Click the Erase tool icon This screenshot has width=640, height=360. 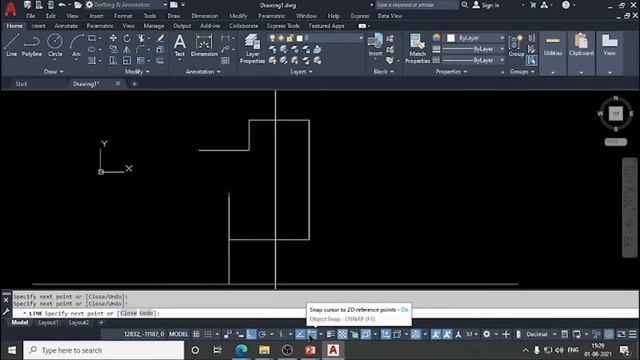(160, 38)
